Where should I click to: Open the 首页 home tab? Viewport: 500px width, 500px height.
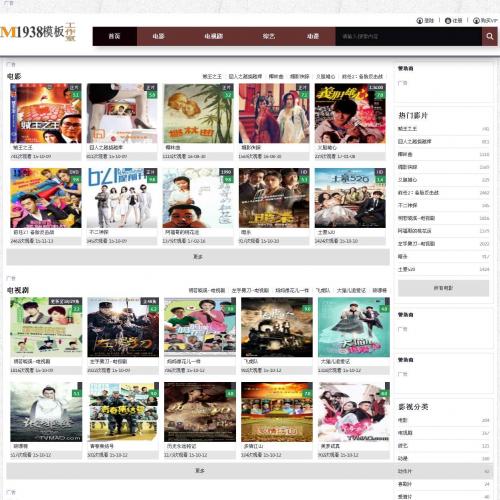click(115, 36)
